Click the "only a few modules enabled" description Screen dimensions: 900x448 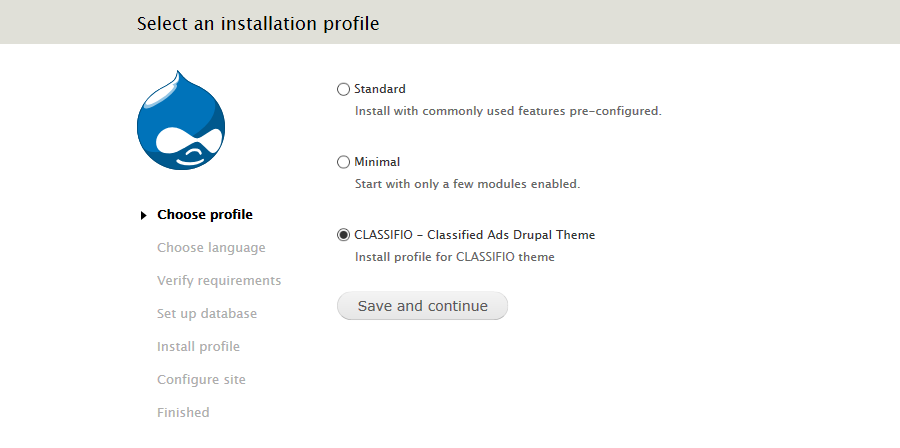467,184
